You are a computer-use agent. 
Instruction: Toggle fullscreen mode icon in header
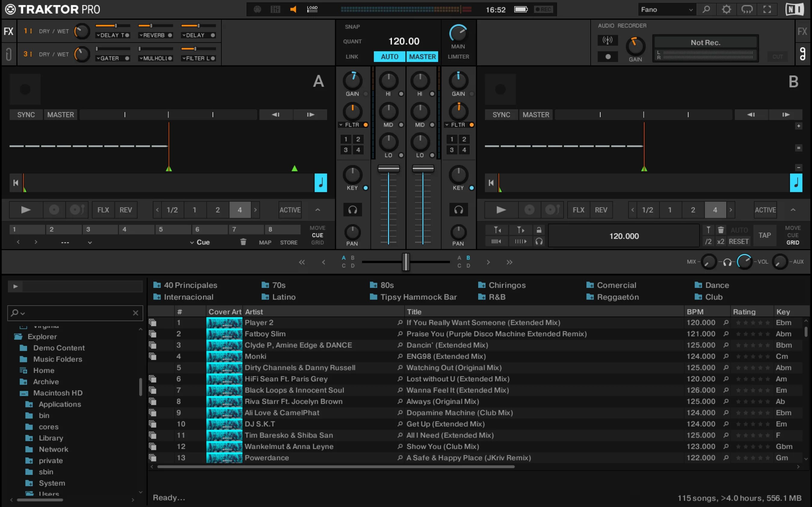[767, 9]
